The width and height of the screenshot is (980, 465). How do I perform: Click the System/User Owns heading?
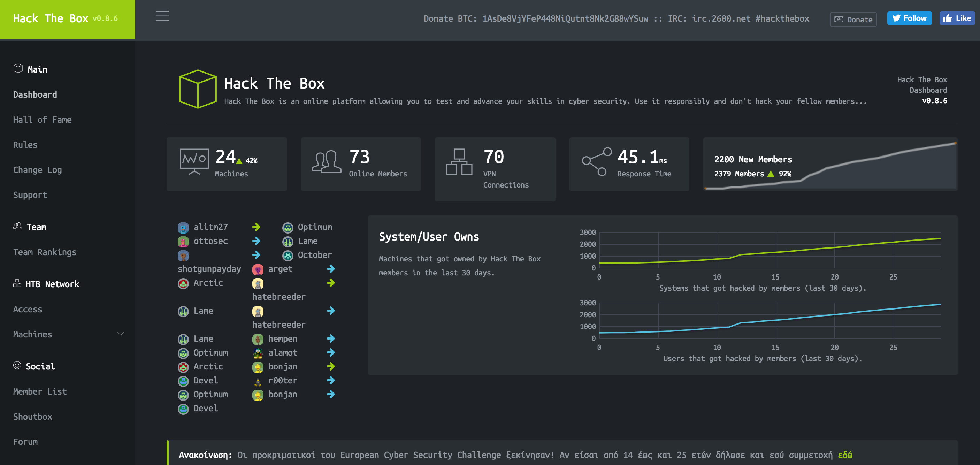tap(429, 237)
